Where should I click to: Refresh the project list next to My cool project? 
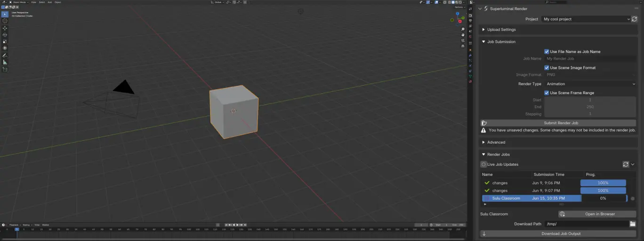(x=634, y=19)
